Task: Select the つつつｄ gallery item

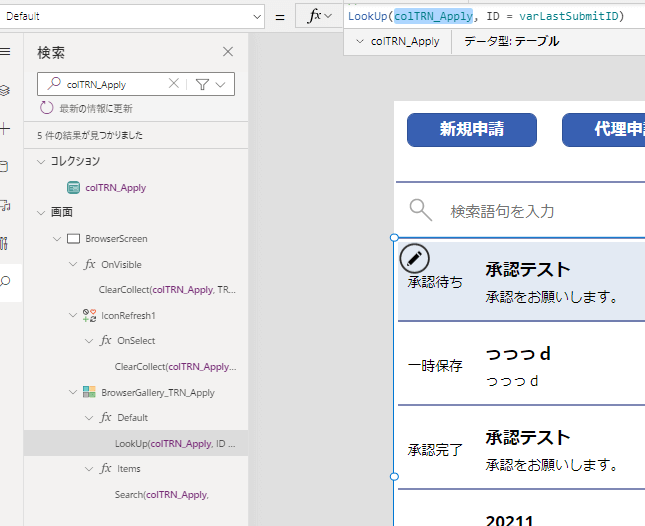Action: (x=521, y=365)
